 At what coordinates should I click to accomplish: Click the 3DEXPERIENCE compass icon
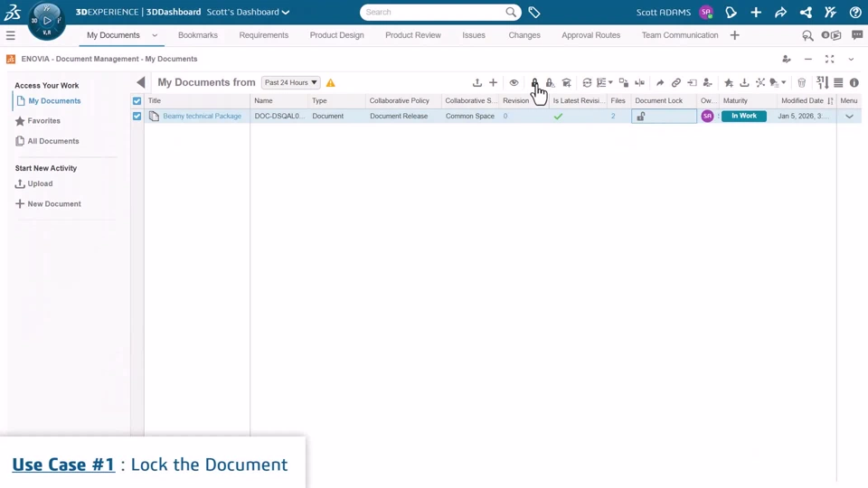[x=46, y=21]
